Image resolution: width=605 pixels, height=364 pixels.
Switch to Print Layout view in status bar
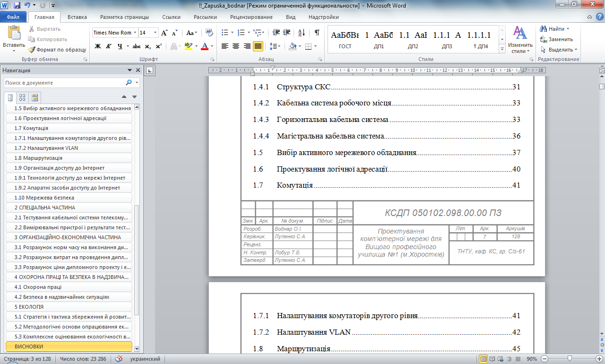click(484, 359)
